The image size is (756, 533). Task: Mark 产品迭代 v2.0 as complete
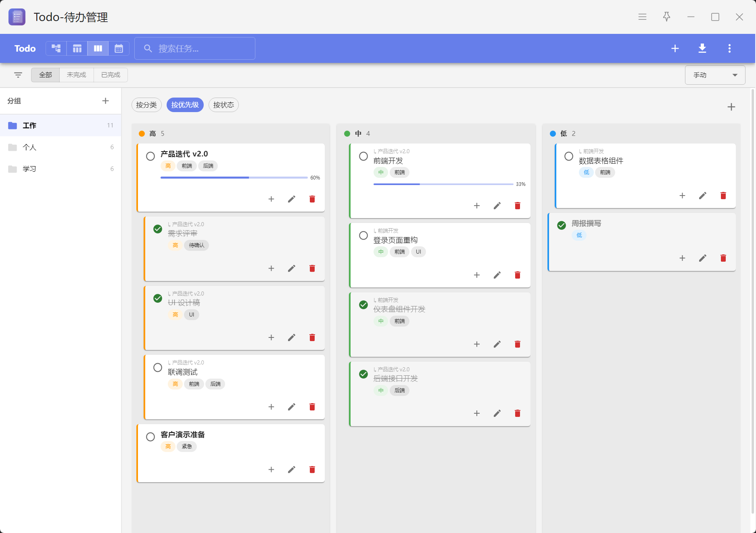pos(150,156)
